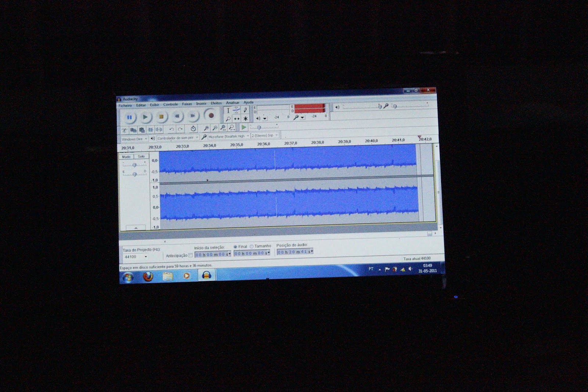Stop playback with the yellow Stop button
588x392 pixels.
(161, 117)
